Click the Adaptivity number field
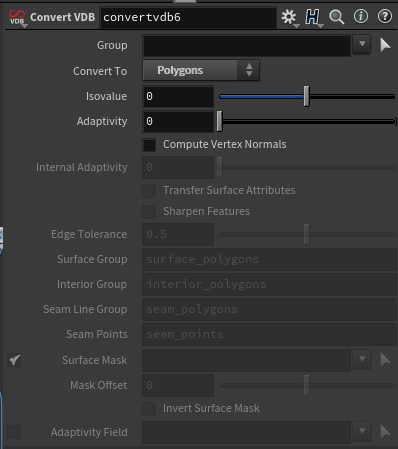Viewport: 398px width, 449px height. pyautogui.click(x=178, y=121)
